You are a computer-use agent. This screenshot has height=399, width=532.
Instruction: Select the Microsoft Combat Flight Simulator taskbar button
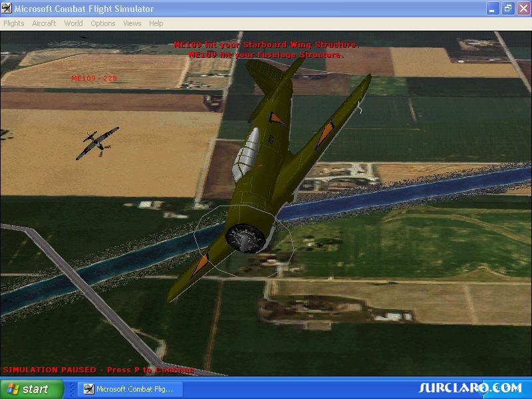[x=130, y=389]
